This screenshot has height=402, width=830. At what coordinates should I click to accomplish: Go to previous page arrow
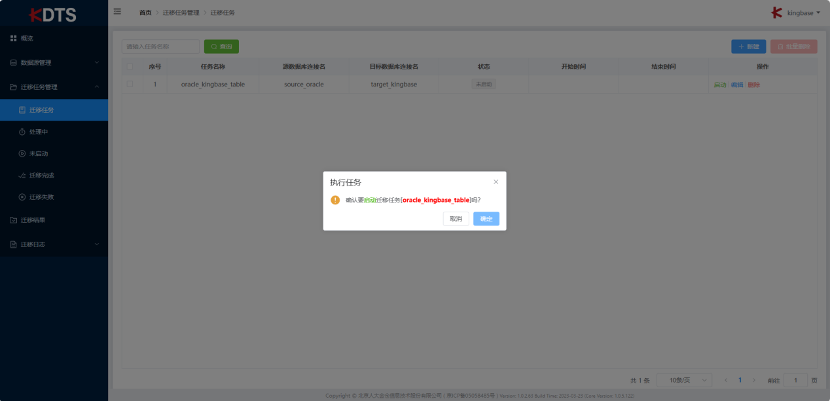726,380
